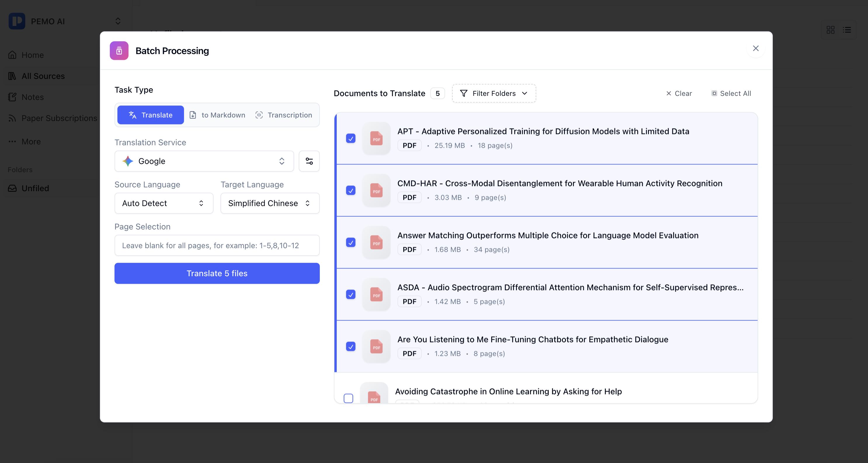Click the Home sidebar icon
The height and width of the screenshot is (463, 868).
pyautogui.click(x=13, y=55)
